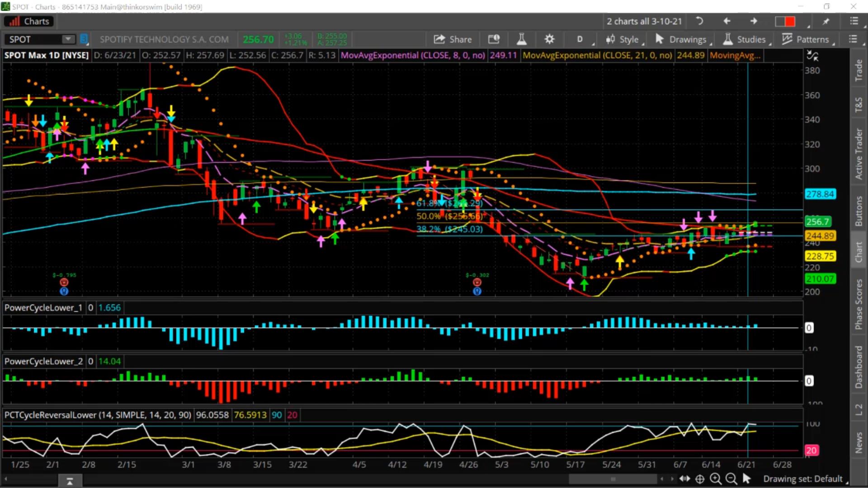Open the Phase Scores side tab
868x488 pixels.
point(859,304)
